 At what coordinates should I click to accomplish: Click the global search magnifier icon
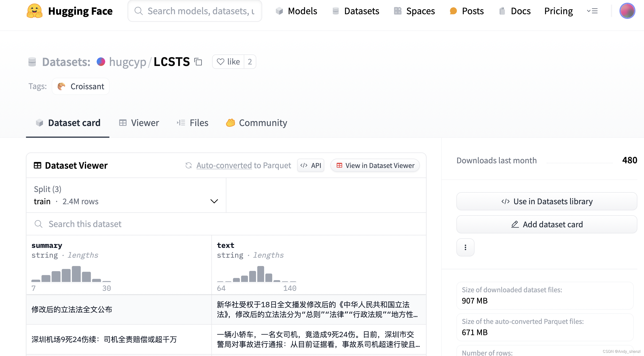click(139, 11)
